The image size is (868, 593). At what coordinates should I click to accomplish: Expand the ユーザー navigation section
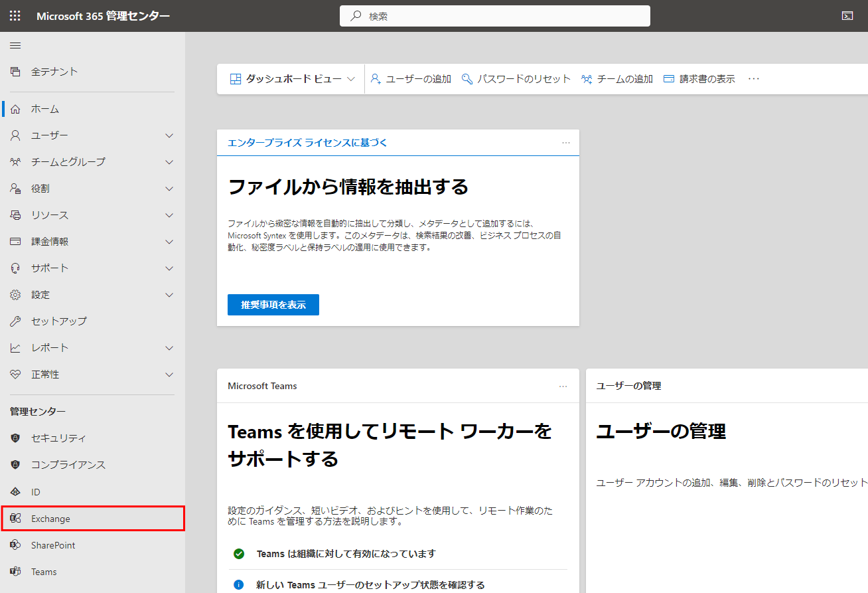169,135
